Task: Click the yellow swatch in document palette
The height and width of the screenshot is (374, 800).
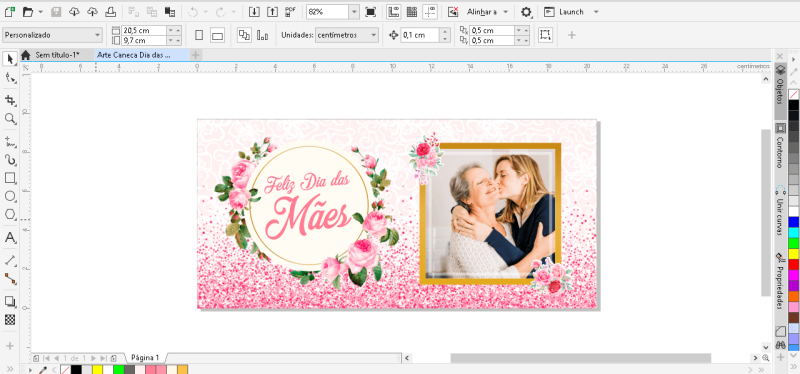Action: pyautogui.click(x=97, y=369)
